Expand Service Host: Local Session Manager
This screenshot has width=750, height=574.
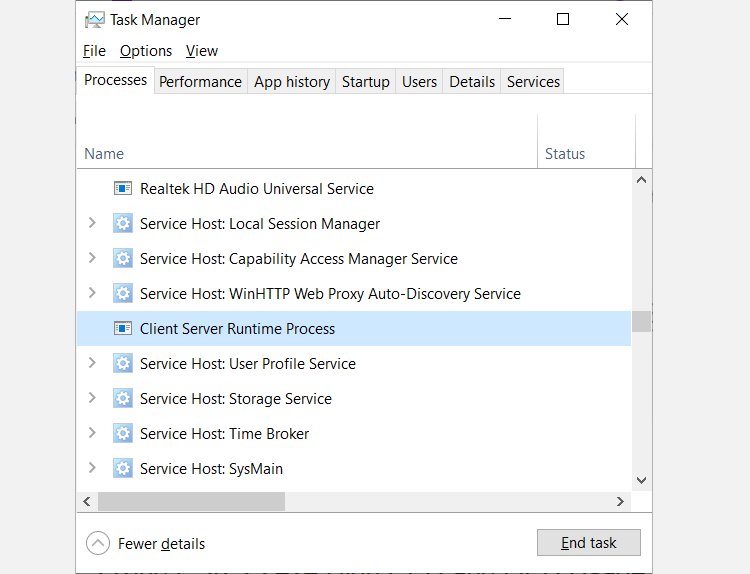(x=92, y=223)
